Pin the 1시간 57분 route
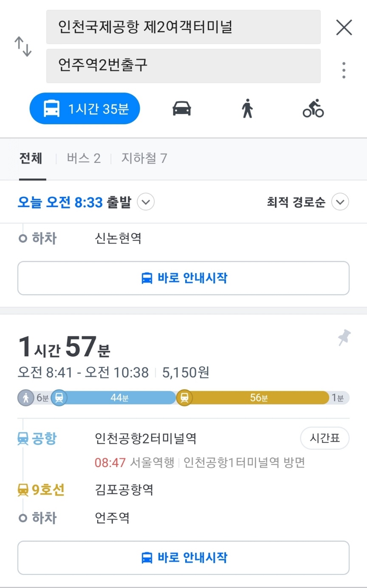Image resolution: width=367 pixels, height=588 pixels. coord(344,338)
